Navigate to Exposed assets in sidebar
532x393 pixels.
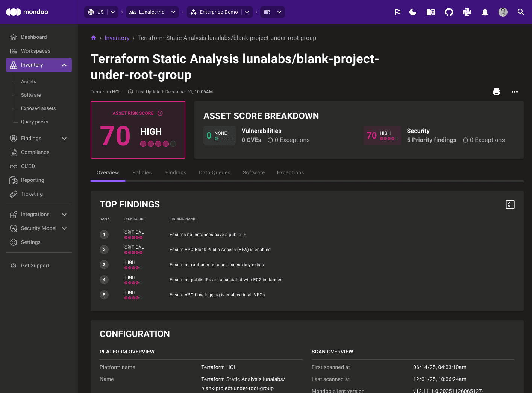(38, 108)
